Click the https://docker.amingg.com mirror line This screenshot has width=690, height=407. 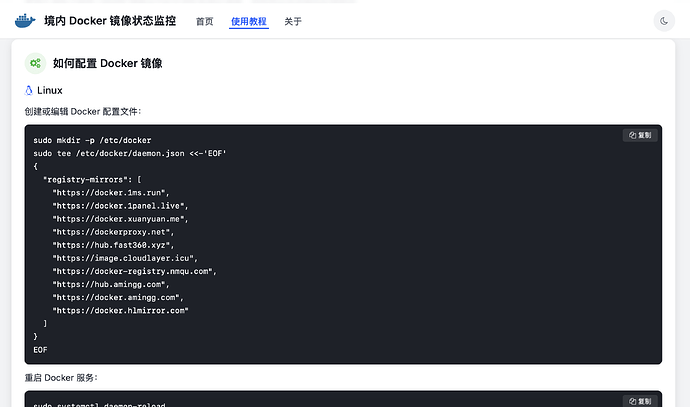(118, 297)
